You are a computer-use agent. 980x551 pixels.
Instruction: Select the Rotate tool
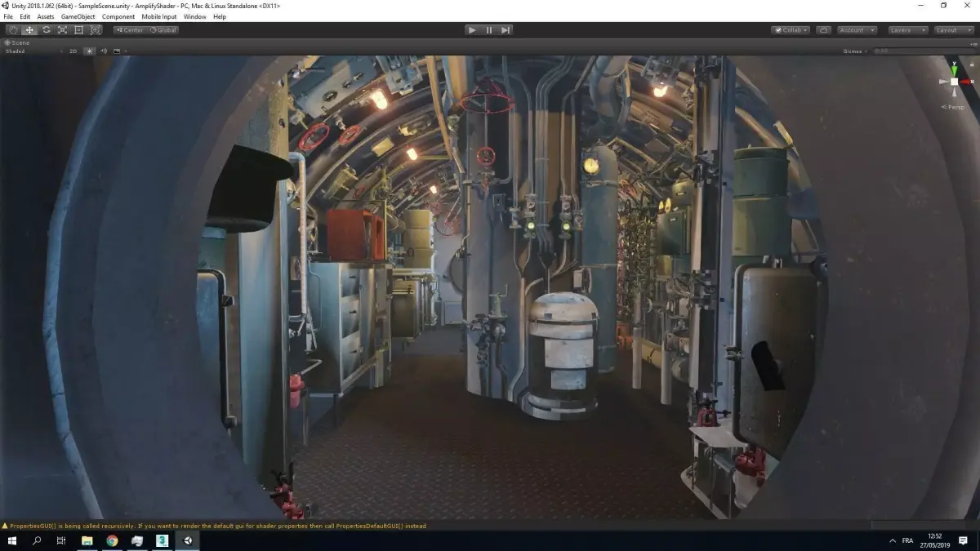click(x=46, y=30)
